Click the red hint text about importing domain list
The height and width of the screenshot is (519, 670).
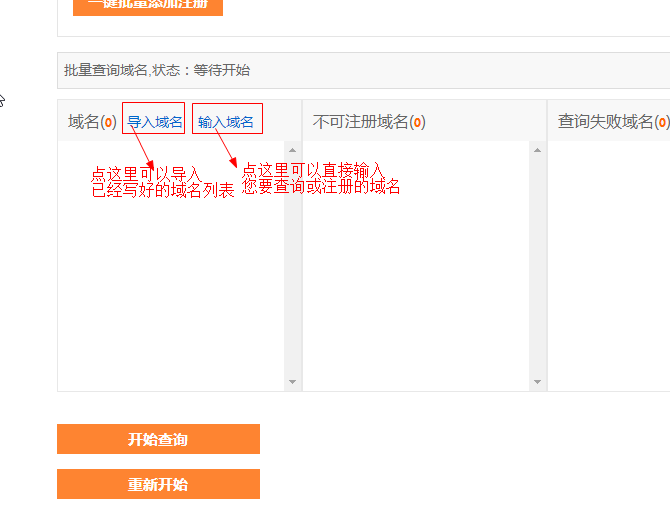pyautogui.click(x=160, y=183)
